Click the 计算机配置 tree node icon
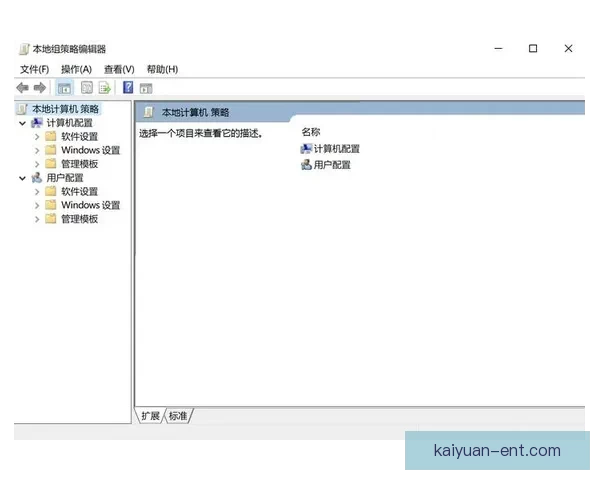Viewport: 600px width, 480px height. [x=37, y=123]
